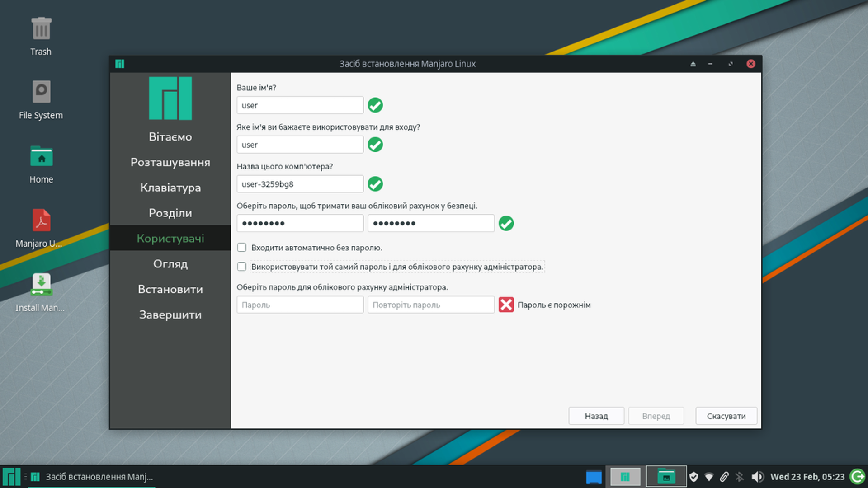Click the red X error icon for admin password
The height and width of the screenshot is (488, 868).
pyautogui.click(x=506, y=305)
